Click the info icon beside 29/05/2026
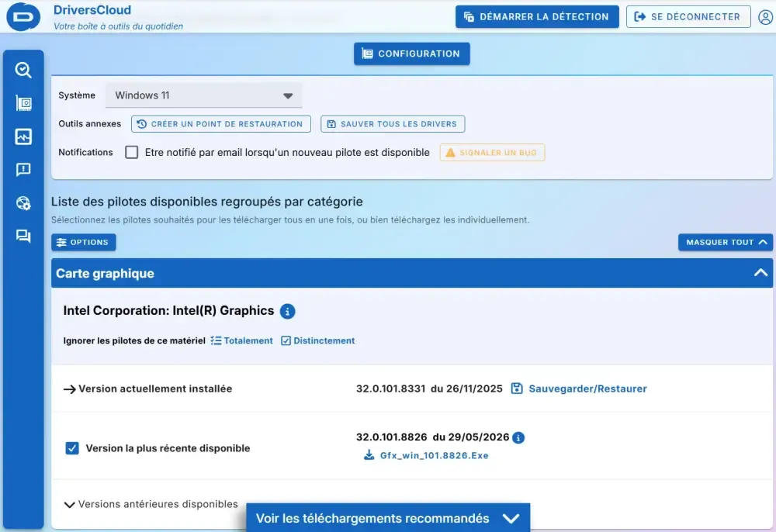This screenshot has width=776, height=532. (518, 437)
